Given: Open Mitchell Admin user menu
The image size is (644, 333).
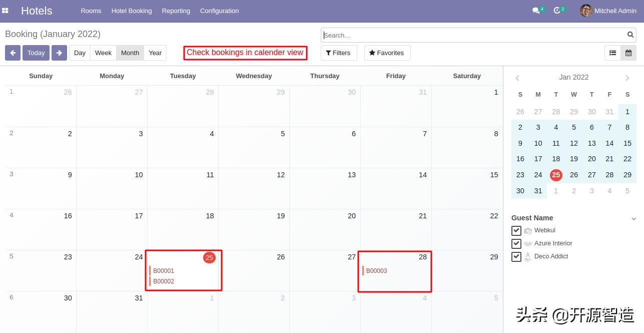Looking at the screenshot, I should tap(608, 11).
